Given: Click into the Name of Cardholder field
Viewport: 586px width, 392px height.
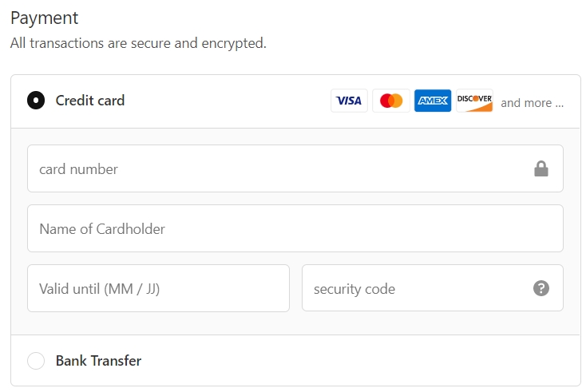Looking at the screenshot, I should (x=295, y=228).
